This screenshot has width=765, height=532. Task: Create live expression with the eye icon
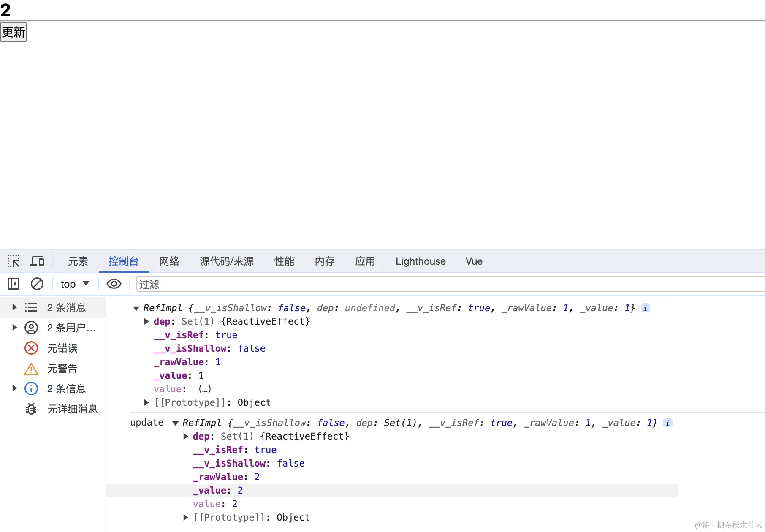(114, 284)
